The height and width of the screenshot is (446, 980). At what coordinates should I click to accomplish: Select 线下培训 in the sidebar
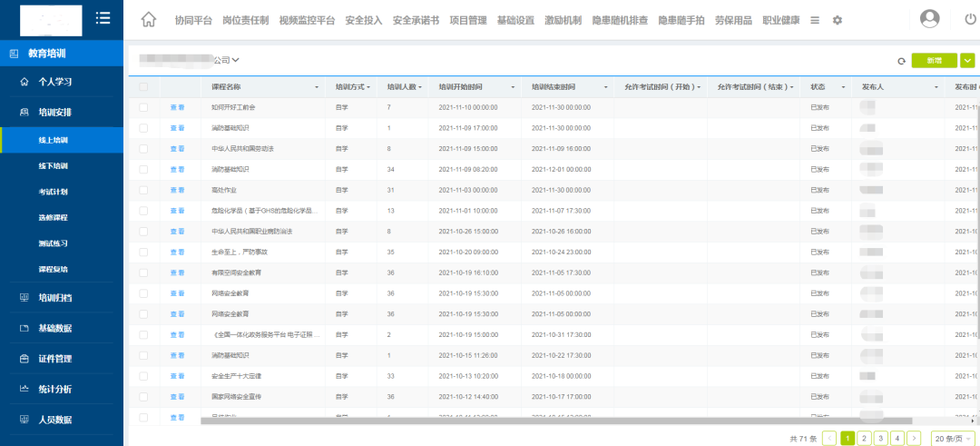point(53,166)
